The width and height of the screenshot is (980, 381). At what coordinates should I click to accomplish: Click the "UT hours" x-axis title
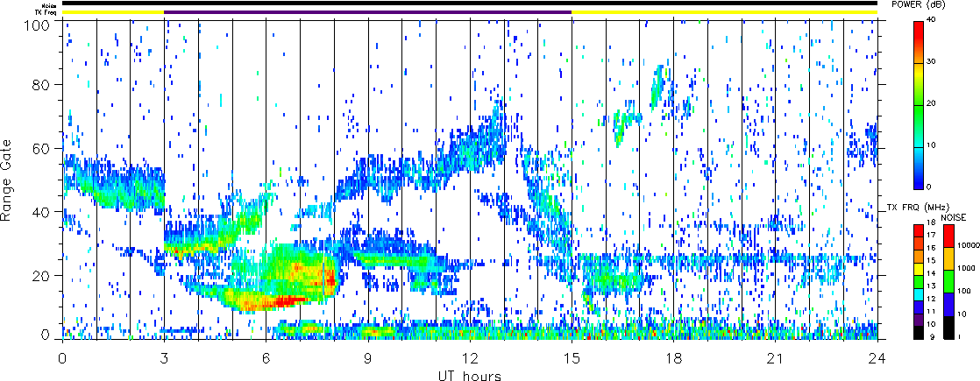pos(470,376)
